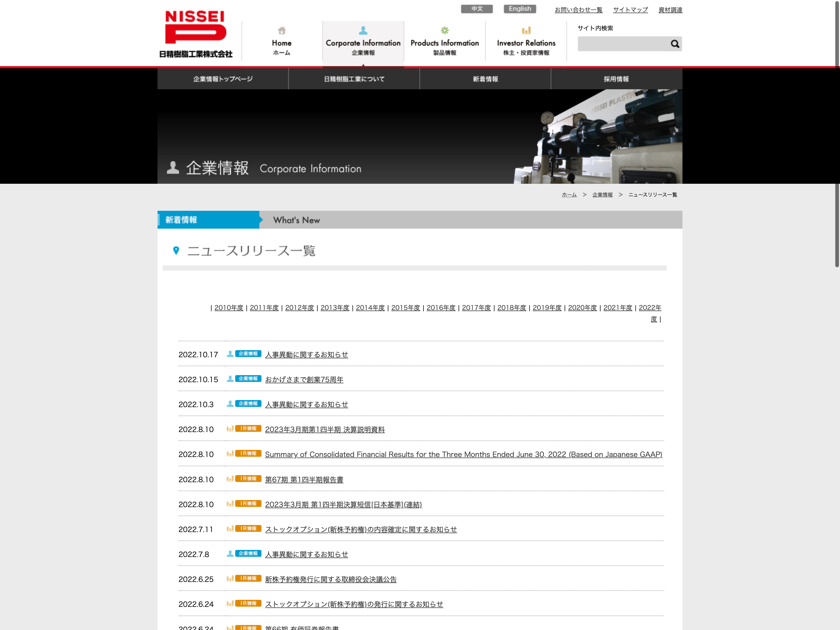This screenshot has width=840, height=630.
Task: Switch site language to 中文
Action: [x=477, y=9]
